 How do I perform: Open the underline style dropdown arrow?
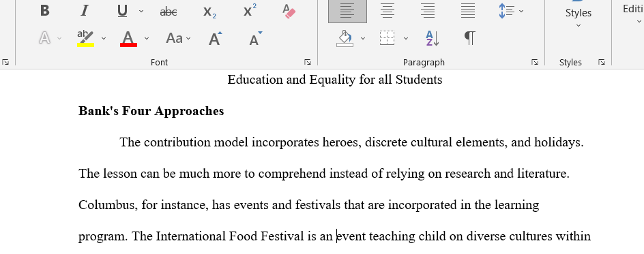pos(141,11)
